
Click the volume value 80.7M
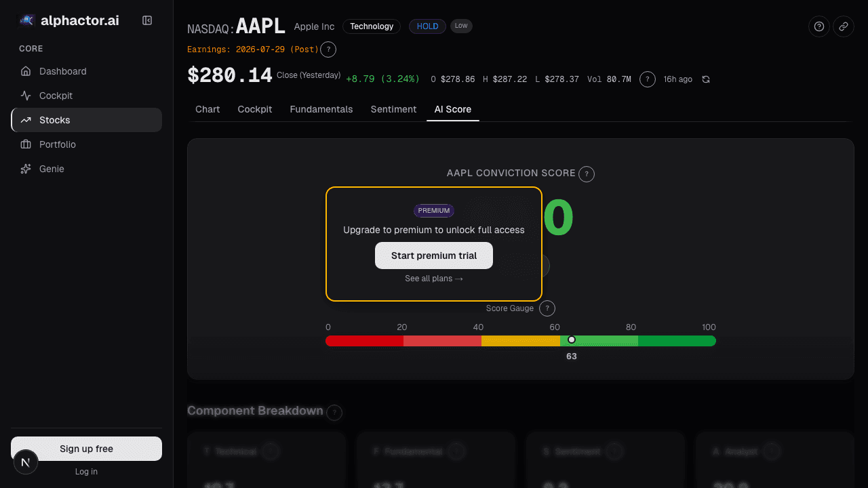click(619, 79)
